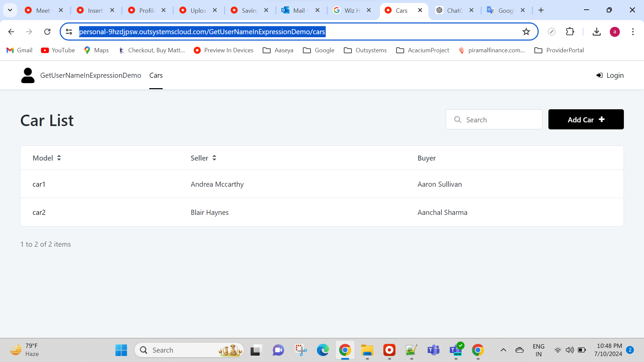Viewport: 644px width, 362px height.
Task: Open the Windows Start menu
Action: coord(121,350)
